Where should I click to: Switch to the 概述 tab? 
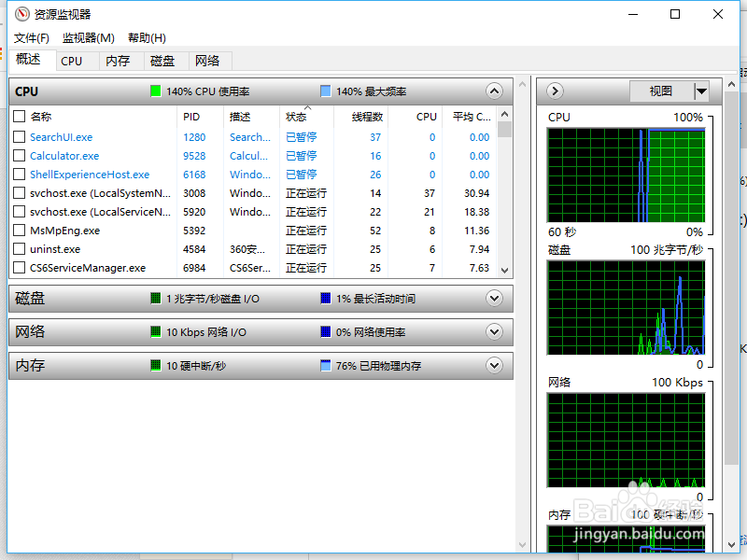tap(32, 60)
